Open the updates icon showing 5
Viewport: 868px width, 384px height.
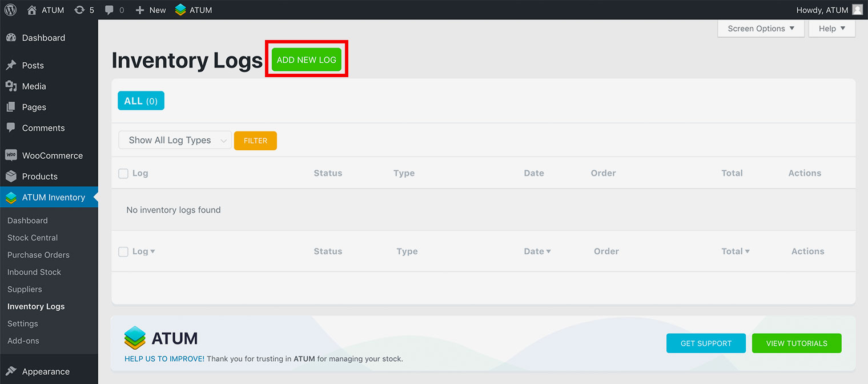[79, 10]
